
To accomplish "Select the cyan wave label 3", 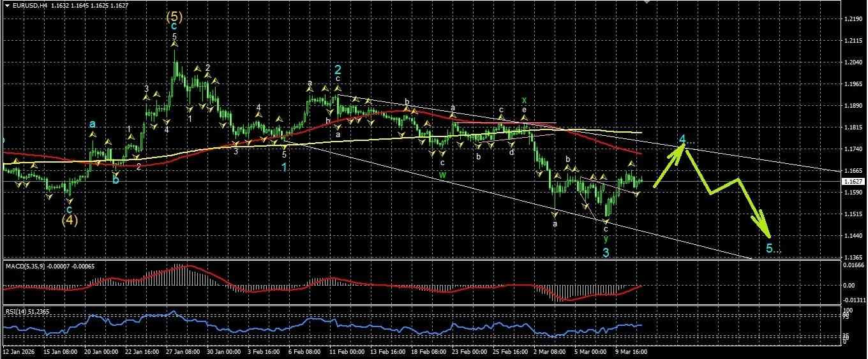I will click(x=606, y=253).
